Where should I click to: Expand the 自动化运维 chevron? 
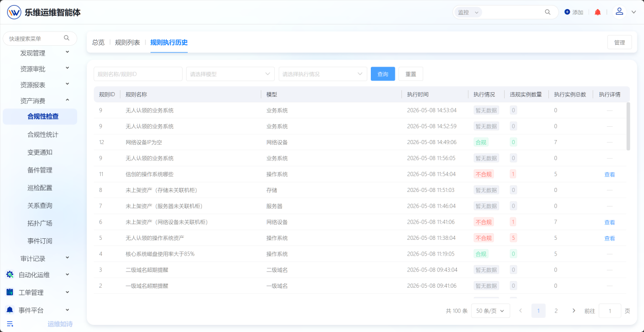(x=68, y=274)
